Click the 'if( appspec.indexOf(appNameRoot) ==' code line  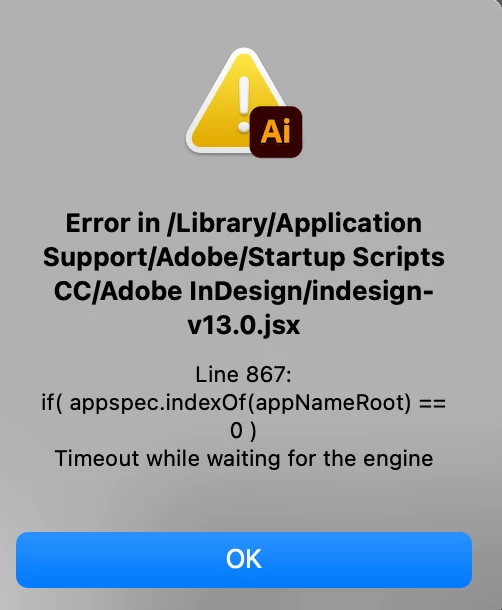[x=244, y=403]
